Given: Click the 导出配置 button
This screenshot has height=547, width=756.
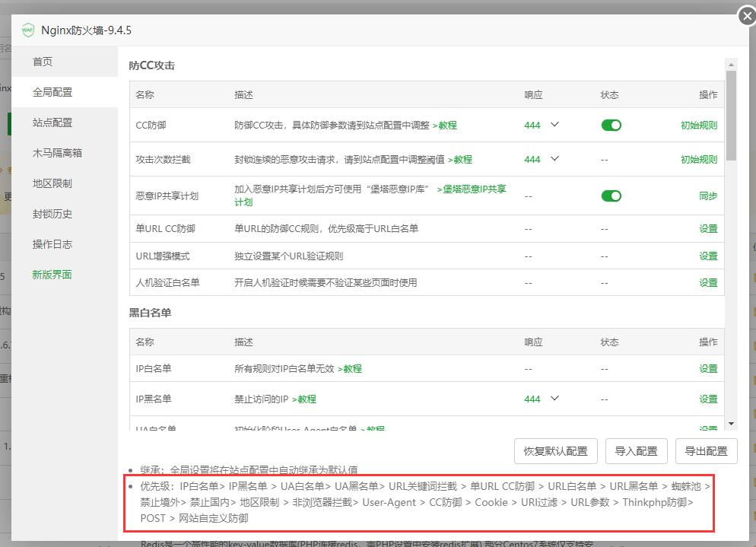Looking at the screenshot, I should coord(706,451).
